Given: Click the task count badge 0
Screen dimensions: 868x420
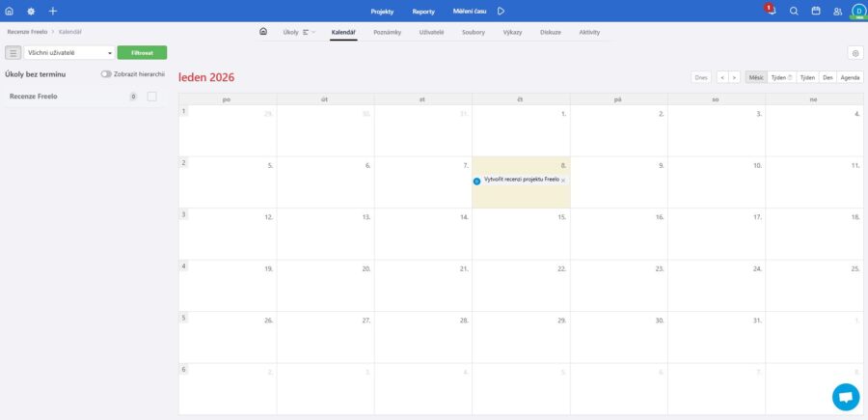Looking at the screenshot, I should 133,97.
